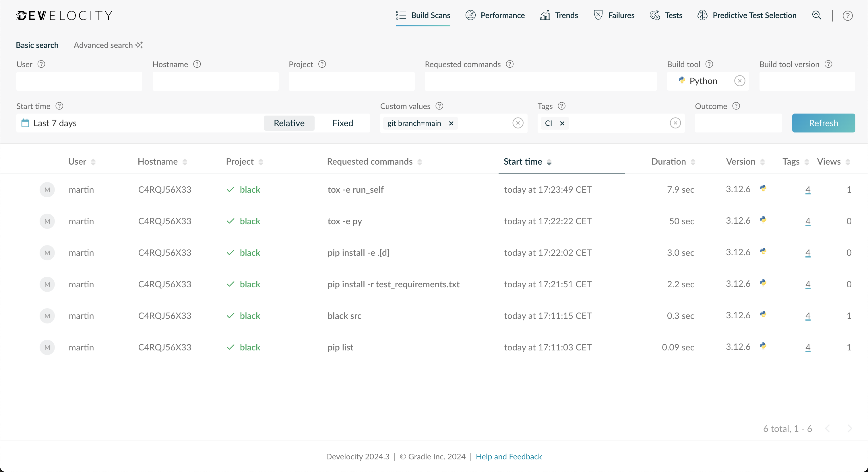Open Help and Feedback link
This screenshot has width=868, height=472.
508,456
